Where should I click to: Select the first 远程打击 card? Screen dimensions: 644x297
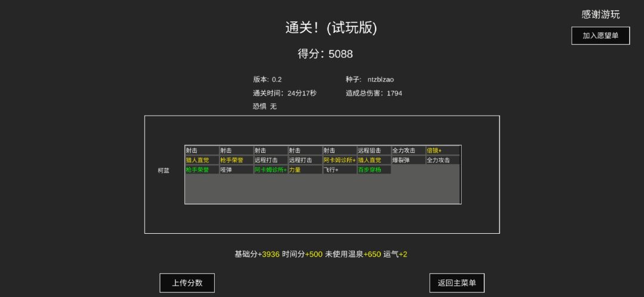point(271,160)
